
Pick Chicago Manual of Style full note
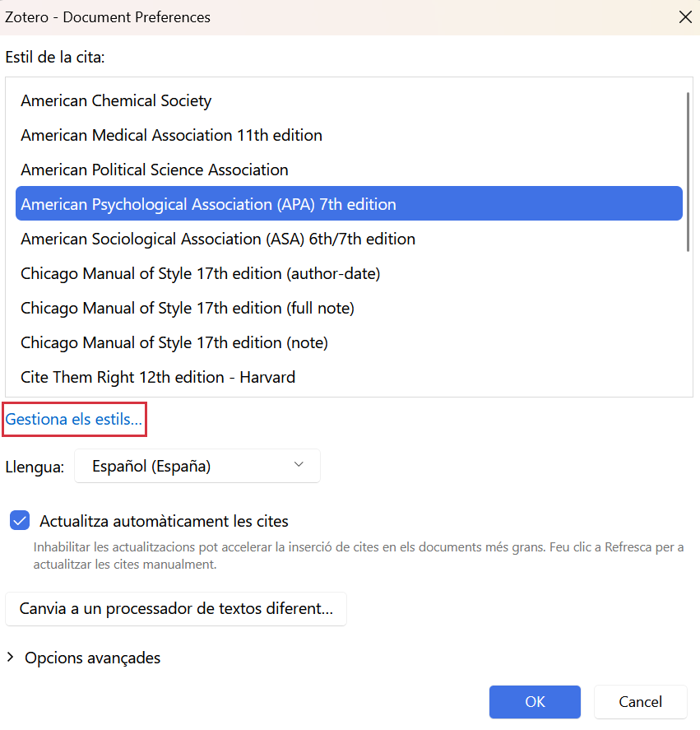[349, 308]
